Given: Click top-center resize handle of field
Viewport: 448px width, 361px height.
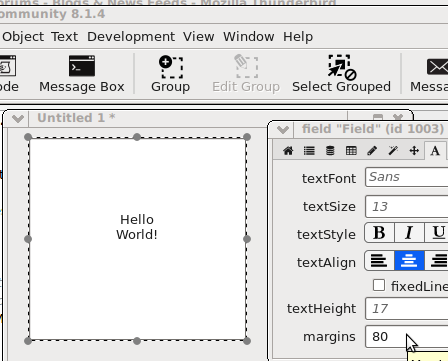Looking at the screenshot, I should 137,137.
